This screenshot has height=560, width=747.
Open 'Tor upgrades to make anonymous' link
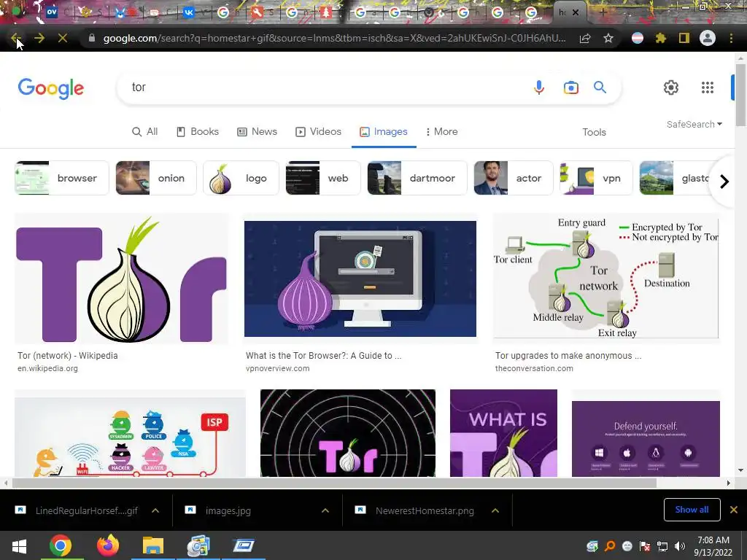point(568,355)
